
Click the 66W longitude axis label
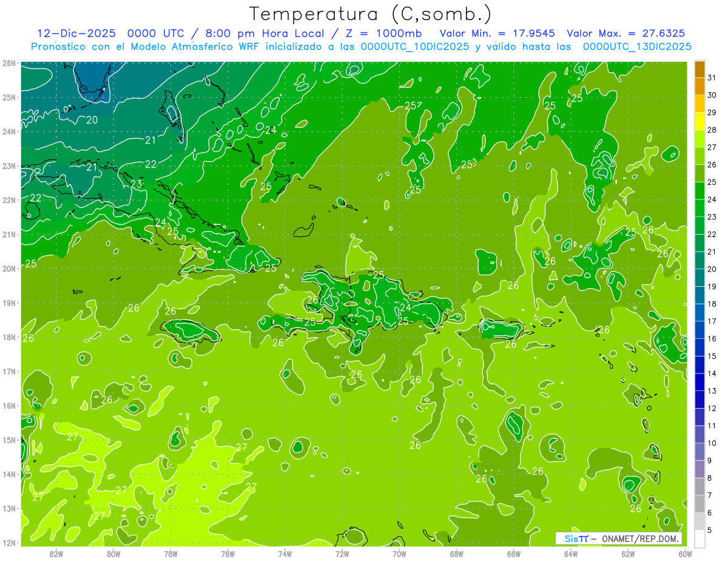[513, 554]
